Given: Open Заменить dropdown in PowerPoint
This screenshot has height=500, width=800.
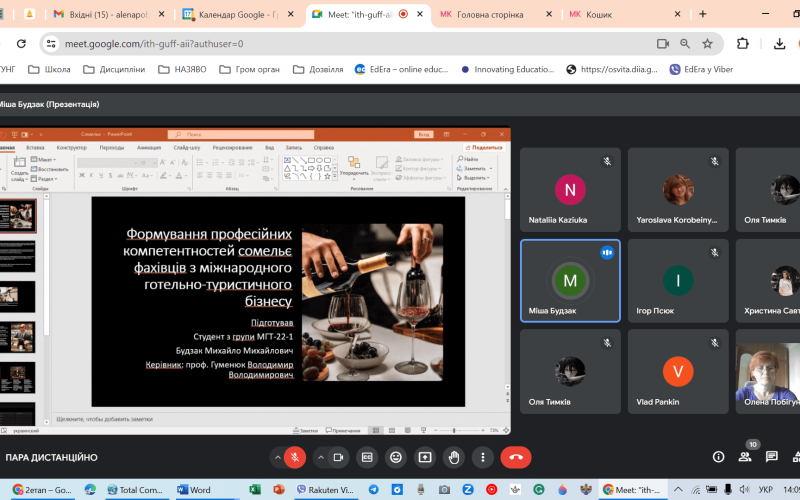Looking at the screenshot, I should [474, 168].
